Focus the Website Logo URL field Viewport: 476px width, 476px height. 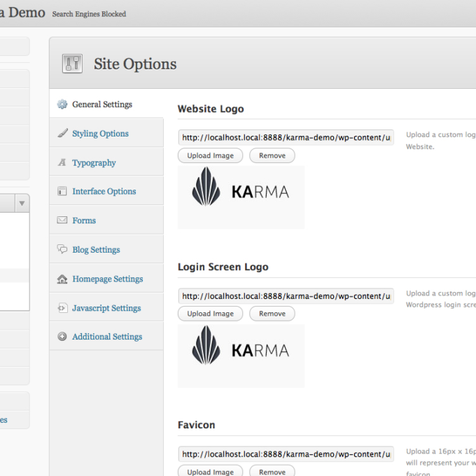pos(286,137)
